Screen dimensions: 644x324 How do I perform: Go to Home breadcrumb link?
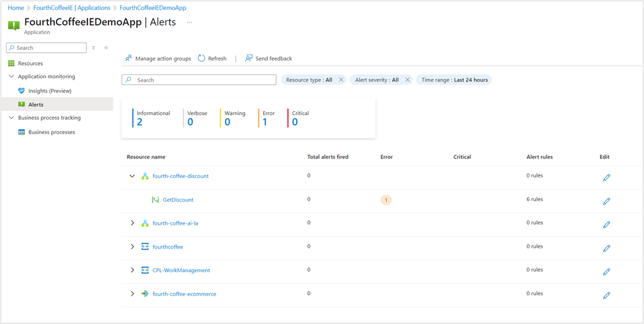tap(16, 8)
